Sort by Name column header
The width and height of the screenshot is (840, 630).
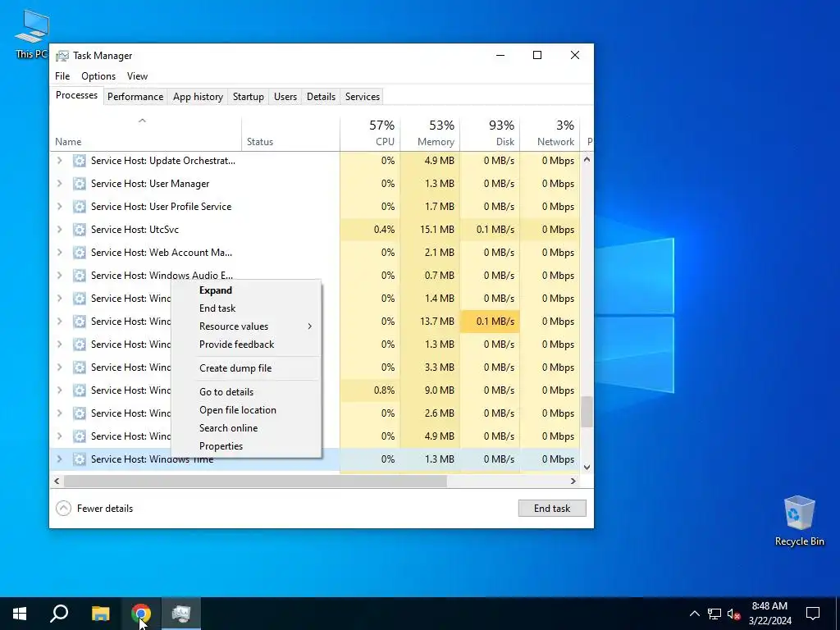[146, 134]
